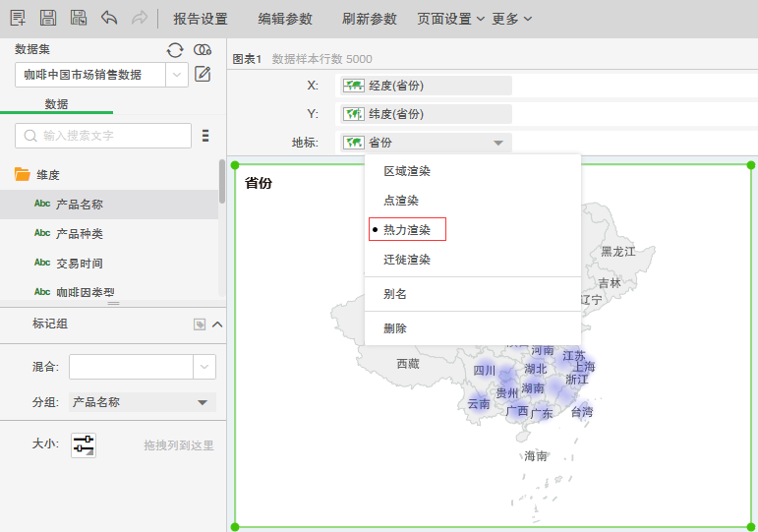Open the size slider settings icon
Screen dimensions: 758x532
[x=84, y=444]
